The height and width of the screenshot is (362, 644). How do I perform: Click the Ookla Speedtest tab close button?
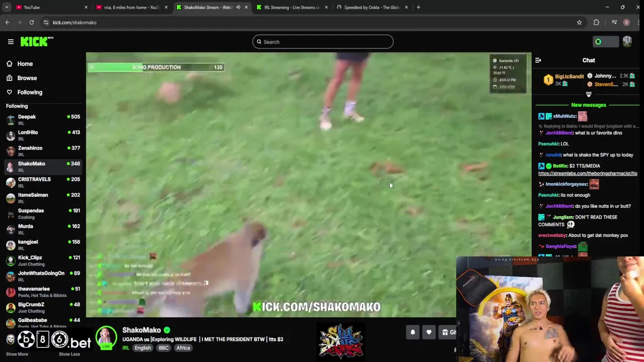click(x=406, y=7)
